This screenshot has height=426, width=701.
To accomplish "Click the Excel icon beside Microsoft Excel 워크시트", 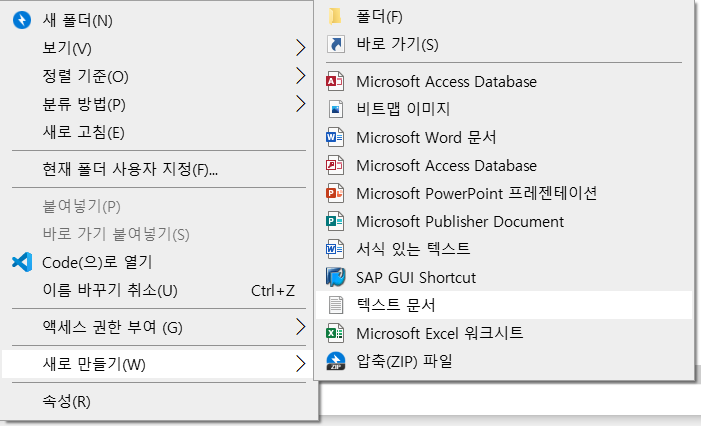I will point(335,333).
